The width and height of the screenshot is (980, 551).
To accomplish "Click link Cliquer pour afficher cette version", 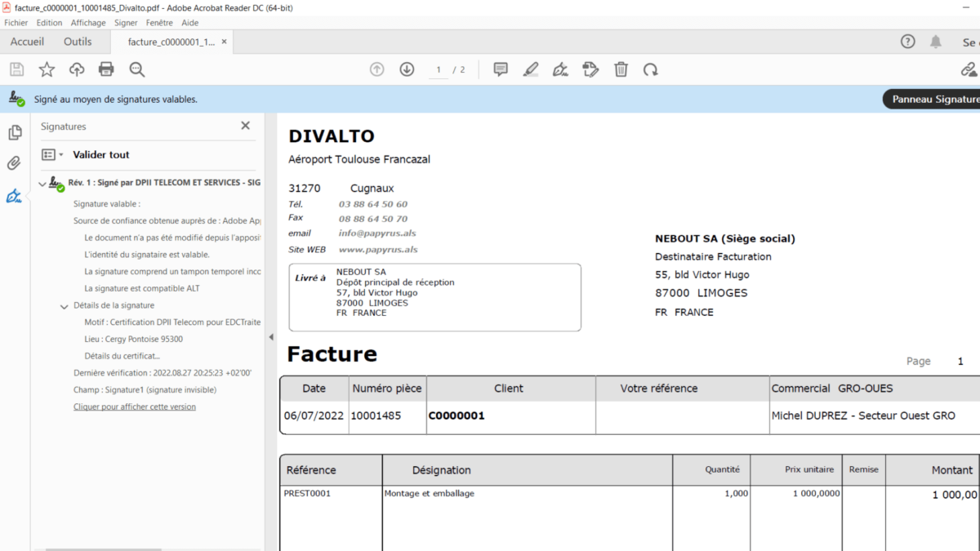I will (x=134, y=407).
